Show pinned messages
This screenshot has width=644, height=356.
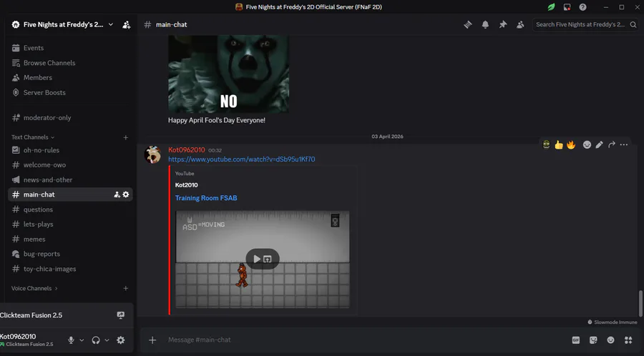coord(503,24)
